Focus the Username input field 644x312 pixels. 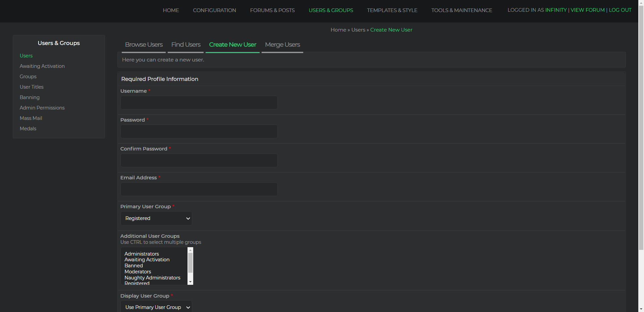pyautogui.click(x=199, y=103)
